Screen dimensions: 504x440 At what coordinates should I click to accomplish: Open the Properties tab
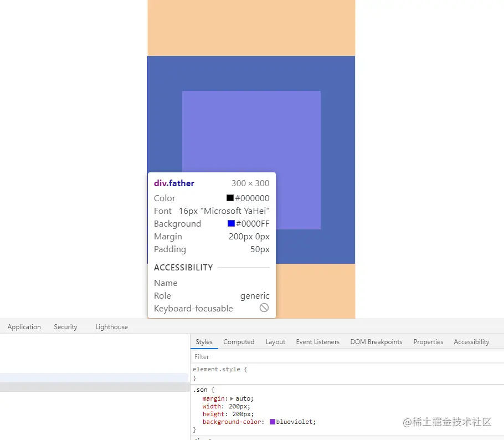click(428, 342)
